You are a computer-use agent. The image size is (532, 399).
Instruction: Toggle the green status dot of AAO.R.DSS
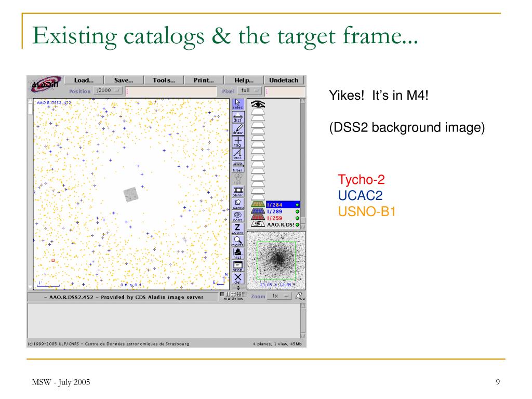coord(297,224)
